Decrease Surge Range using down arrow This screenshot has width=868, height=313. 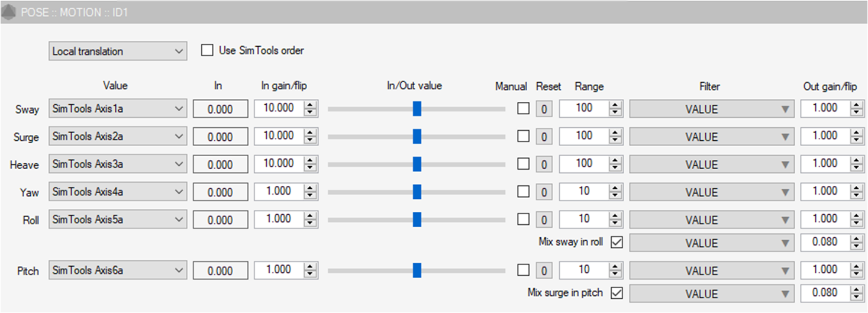616,141
